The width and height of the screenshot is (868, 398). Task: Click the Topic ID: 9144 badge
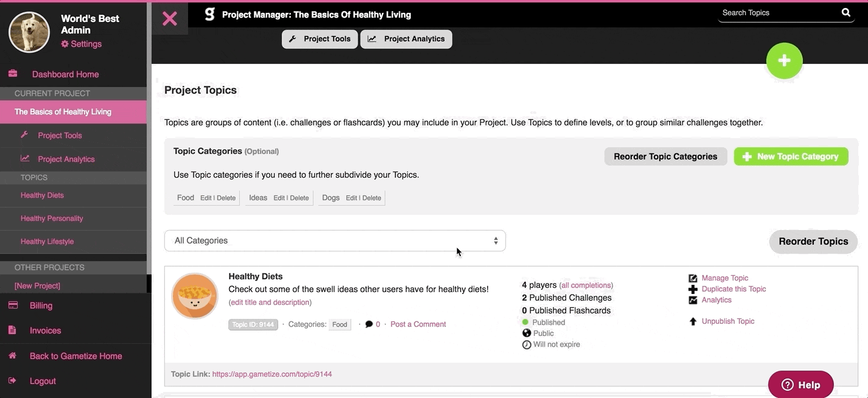tap(253, 324)
